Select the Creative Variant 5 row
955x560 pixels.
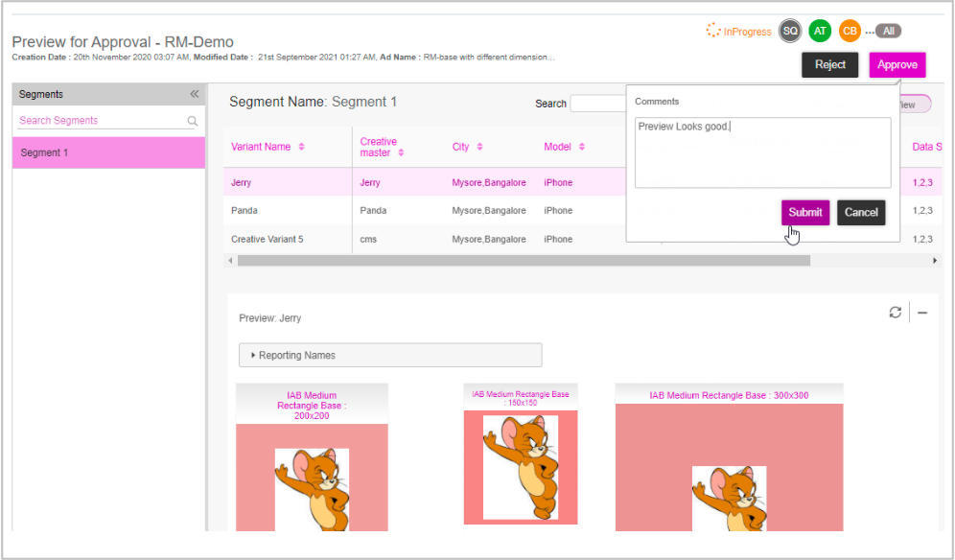(425, 239)
